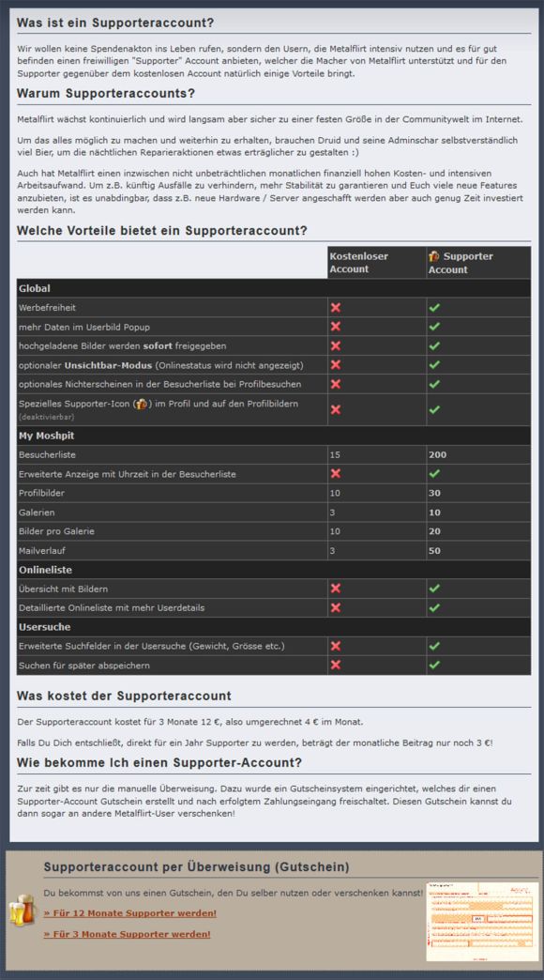Open the 3 Monate Supporter werden link
This screenshot has height=980, width=544.
pyautogui.click(x=127, y=934)
